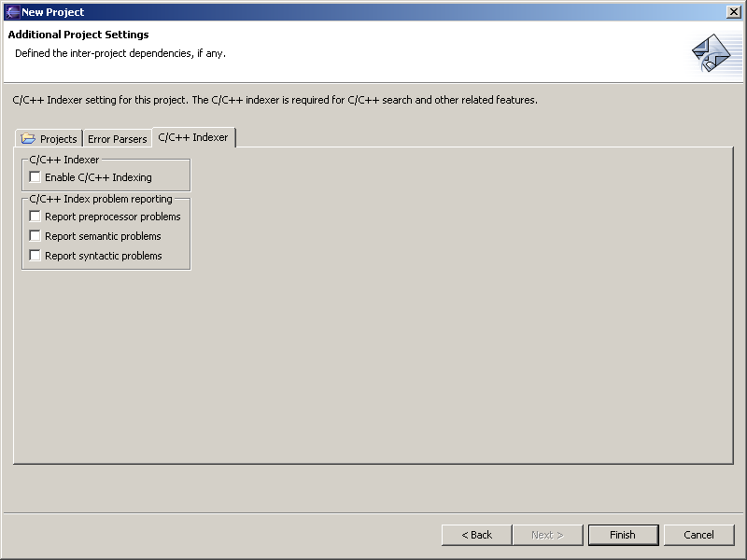The width and height of the screenshot is (747, 560).
Task: Close the New Project dialog window
Action: [733, 12]
